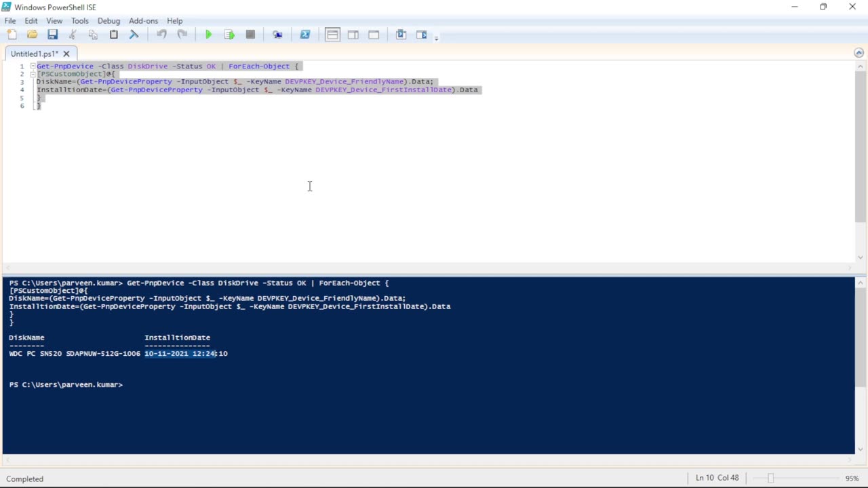Click the DiskName column header in console
868x488 pixels.
26,338
